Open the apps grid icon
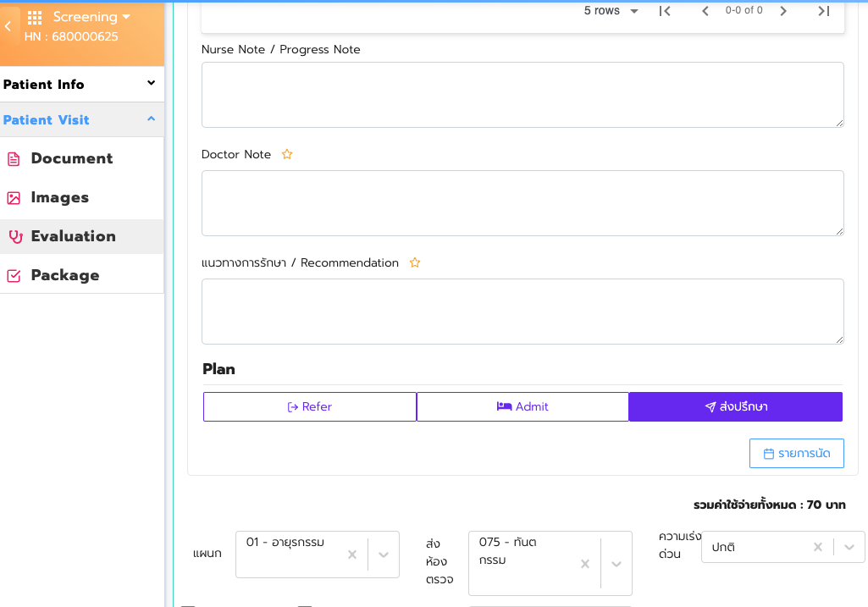868x607 pixels. click(35, 18)
